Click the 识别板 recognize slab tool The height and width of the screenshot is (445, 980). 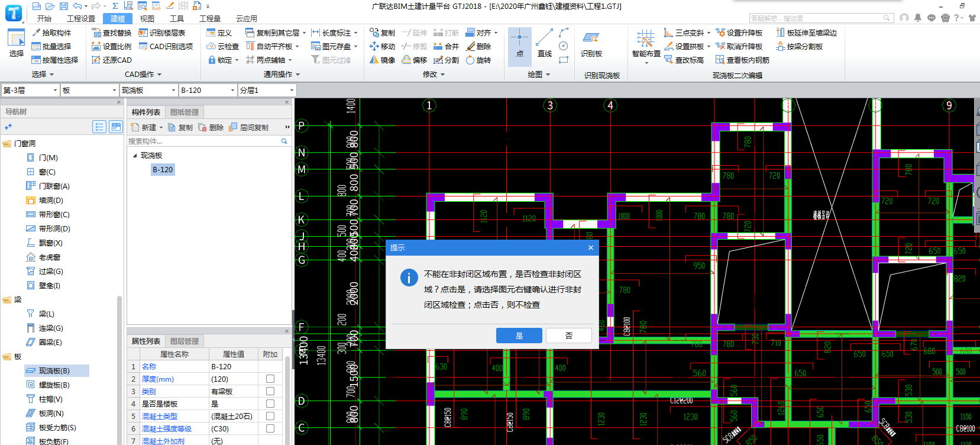(591, 44)
